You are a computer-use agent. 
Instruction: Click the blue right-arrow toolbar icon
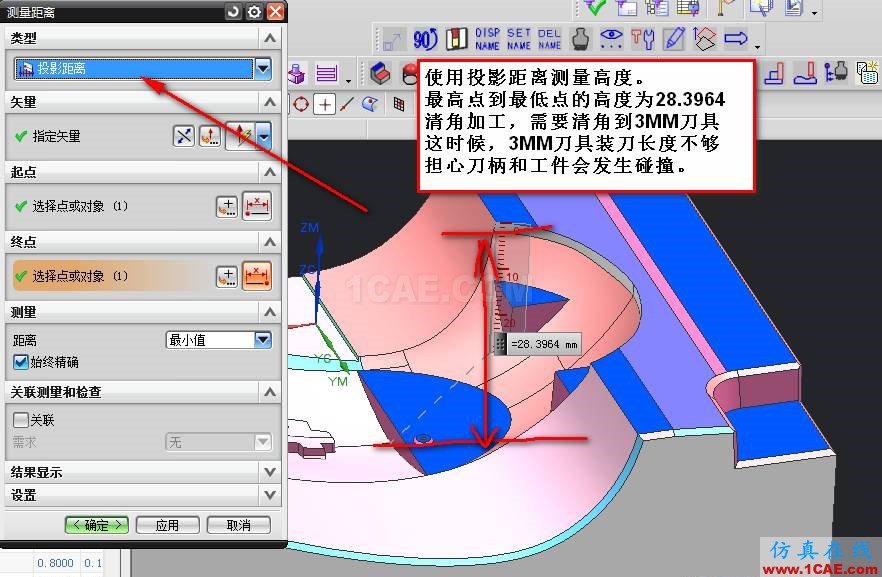coord(735,39)
